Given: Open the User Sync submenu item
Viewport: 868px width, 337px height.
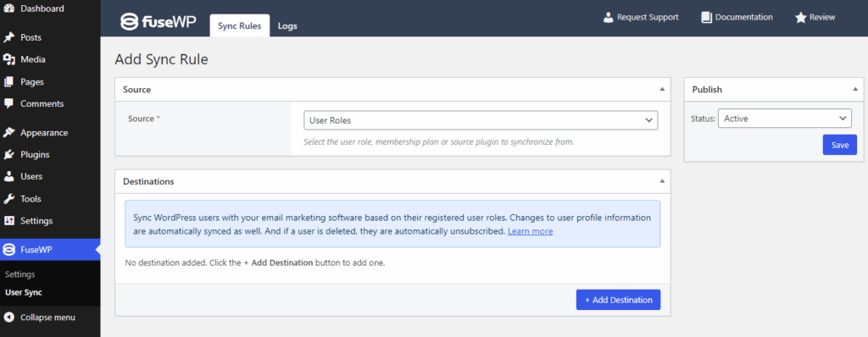Looking at the screenshot, I should (24, 292).
